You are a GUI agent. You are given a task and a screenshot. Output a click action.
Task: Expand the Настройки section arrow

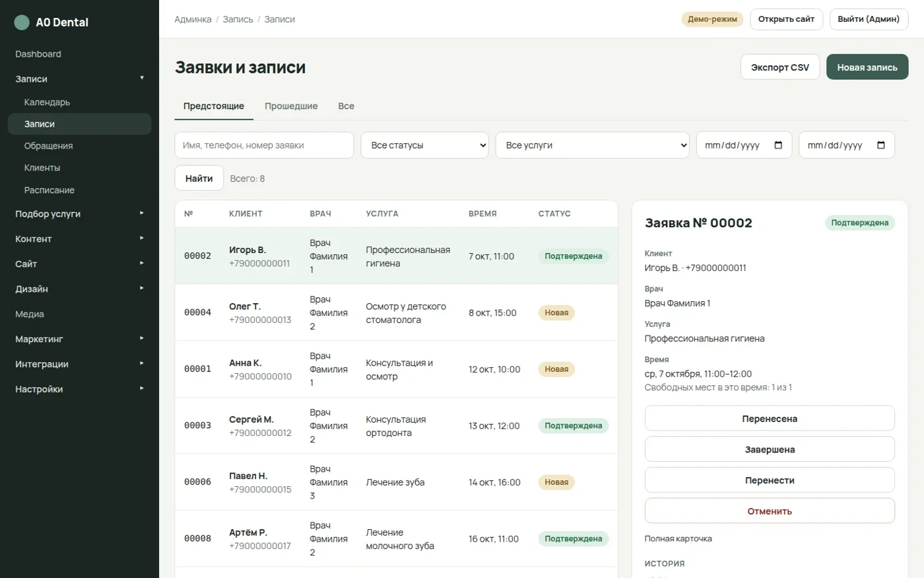point(142,388)
